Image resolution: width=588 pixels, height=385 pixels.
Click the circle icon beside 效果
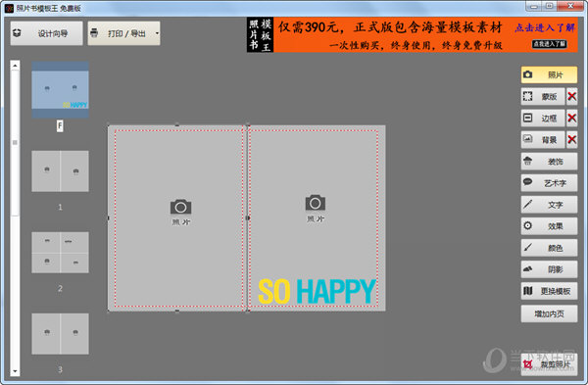pos(527,225)
